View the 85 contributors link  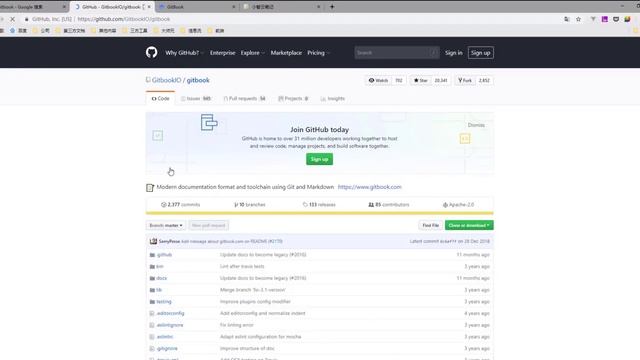(389, 204)
